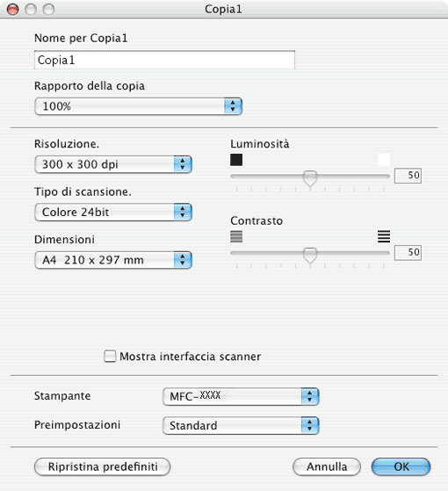Click the Luminosità slider thumb
The image size is (448, 491).
coord(310,178)
